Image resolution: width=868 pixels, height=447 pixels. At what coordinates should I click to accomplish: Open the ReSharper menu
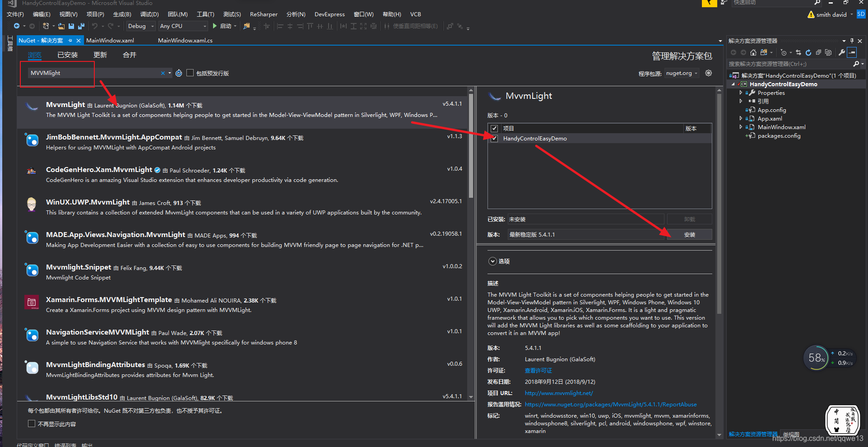[x=264, y=14]
